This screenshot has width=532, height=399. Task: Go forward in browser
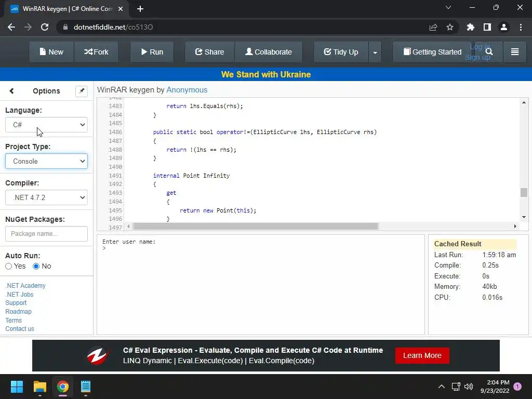(x=28, y=27)
